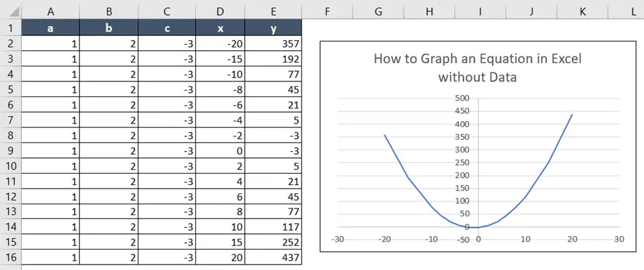
Task: Click vertical axis label 500
Action: point(462,98)
